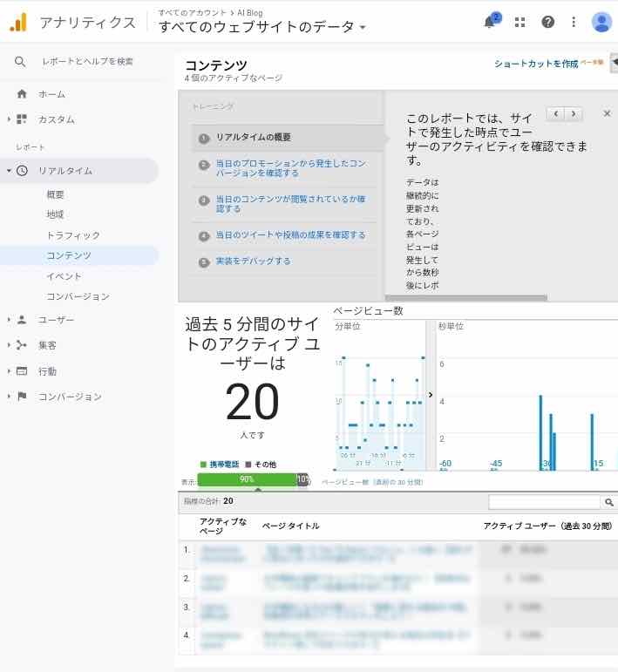Screen dimensions: 618x672
Task: Click the 秒単位 chart label
Action: pyautogui.click(x=451, y=326)
